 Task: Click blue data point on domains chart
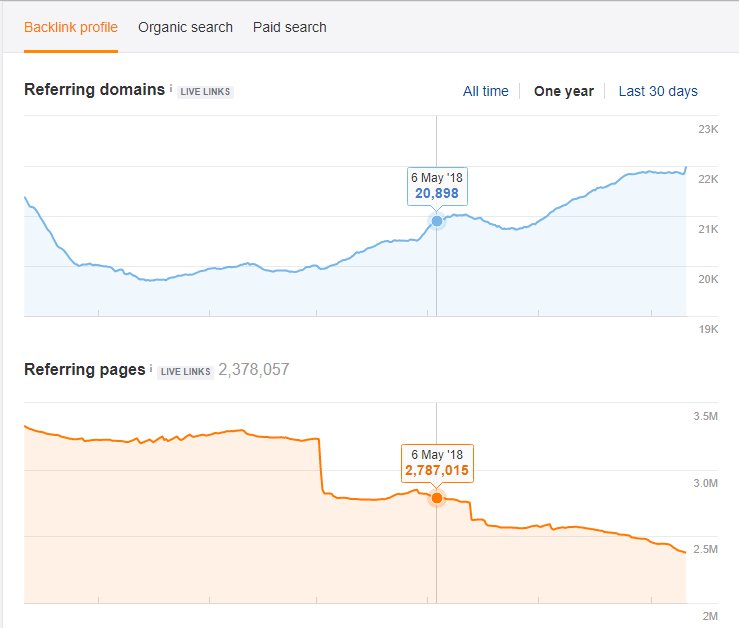pos(437,221)
